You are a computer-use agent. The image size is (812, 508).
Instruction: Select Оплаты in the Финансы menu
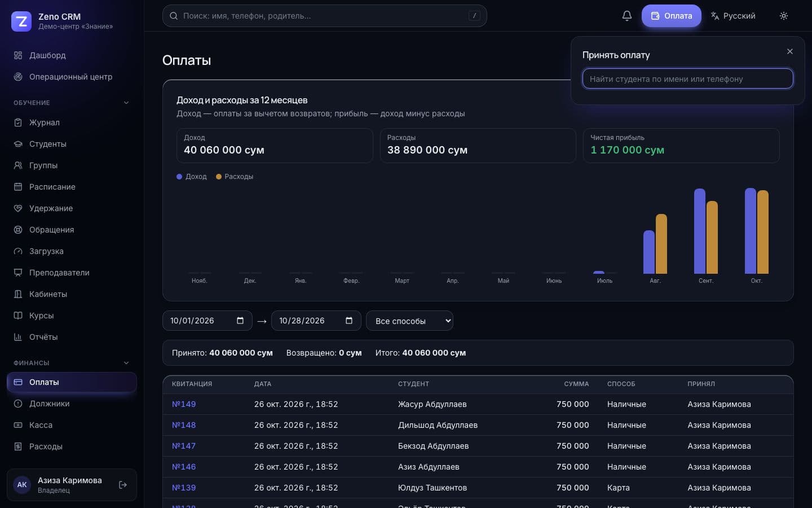tap(72, 382)
